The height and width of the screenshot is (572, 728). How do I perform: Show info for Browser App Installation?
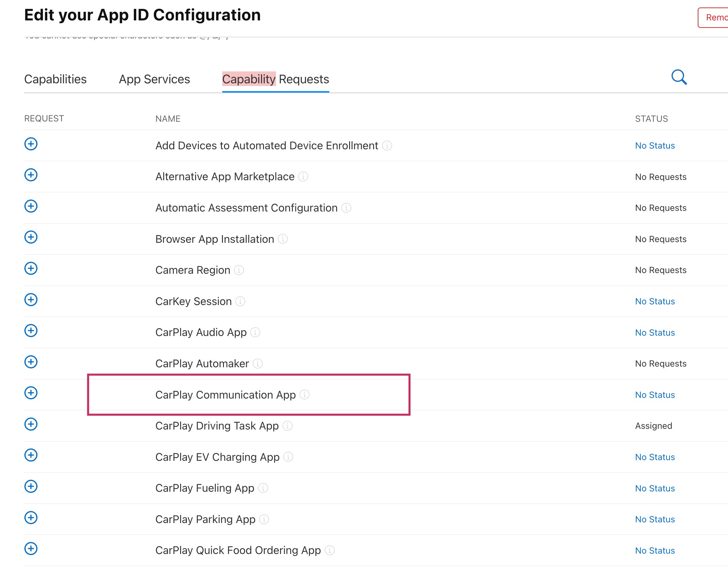point(283,239)
